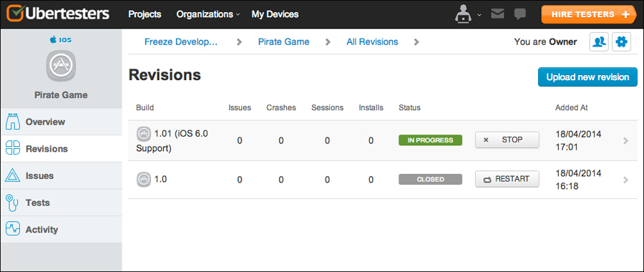Click the Closed status badge
Viewport: 644px width, 272px height.
click(430, 179)
